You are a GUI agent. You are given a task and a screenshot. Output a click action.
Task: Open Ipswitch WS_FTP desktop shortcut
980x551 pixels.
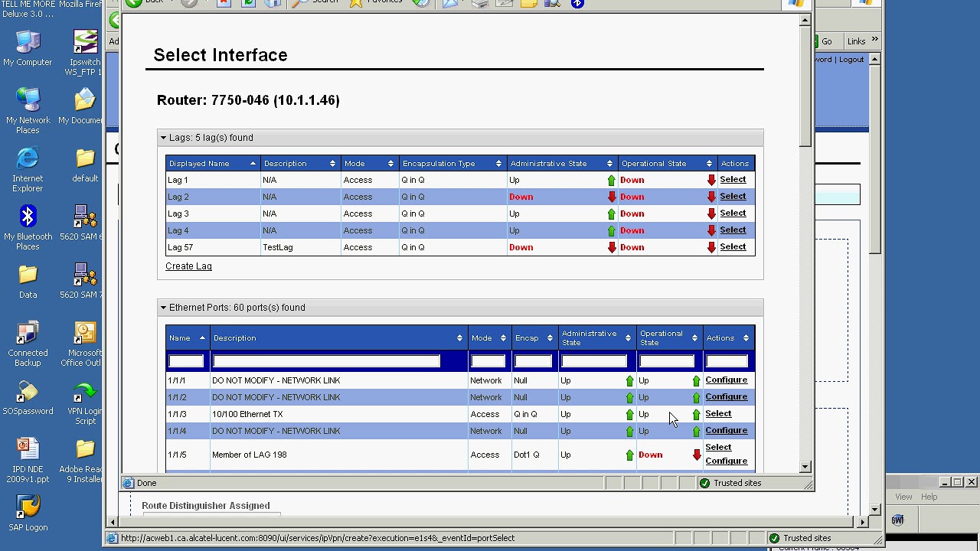pyautogui.click(x=85, y=52)
